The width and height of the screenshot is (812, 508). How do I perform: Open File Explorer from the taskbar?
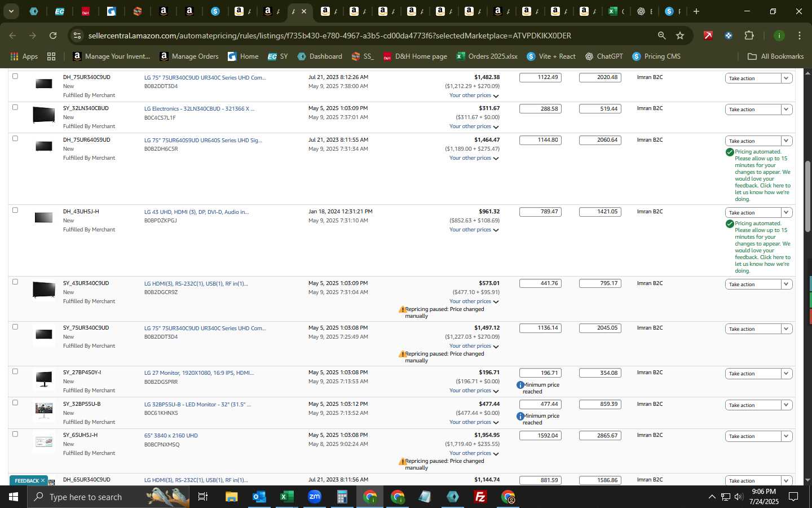pyautogui.click(x=231, y=497)
